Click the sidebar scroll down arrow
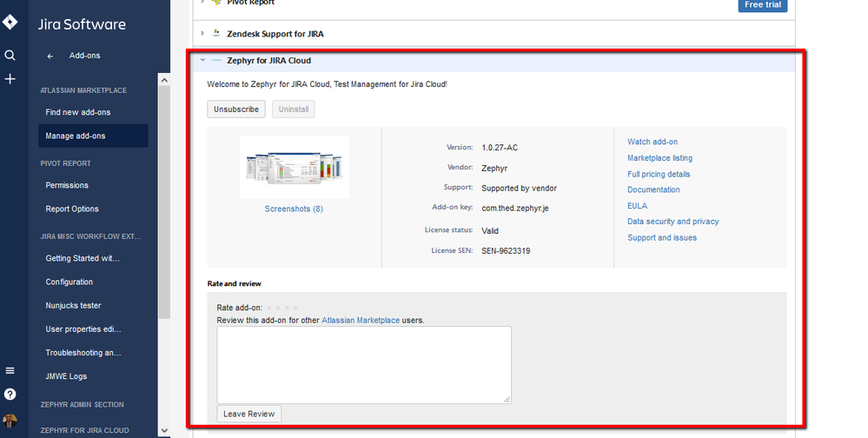868x438 pixels. point(164,430)
